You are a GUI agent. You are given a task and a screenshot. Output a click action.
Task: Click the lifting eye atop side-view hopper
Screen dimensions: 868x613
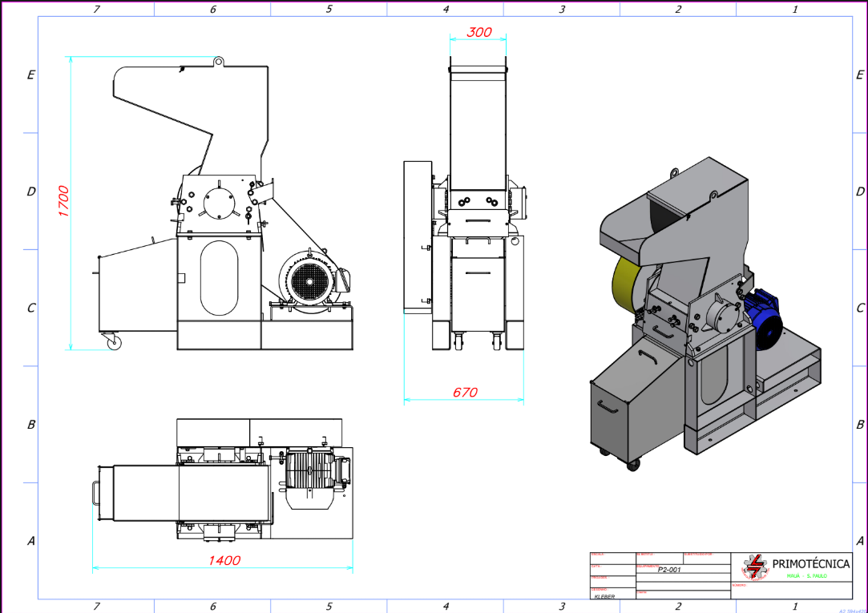[x=219, y=61]
